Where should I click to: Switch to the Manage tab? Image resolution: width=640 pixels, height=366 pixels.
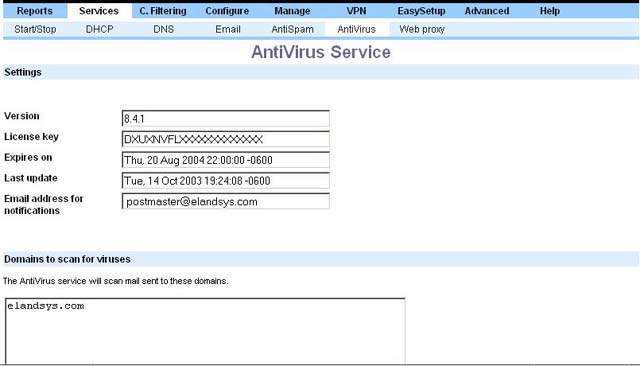292,11
